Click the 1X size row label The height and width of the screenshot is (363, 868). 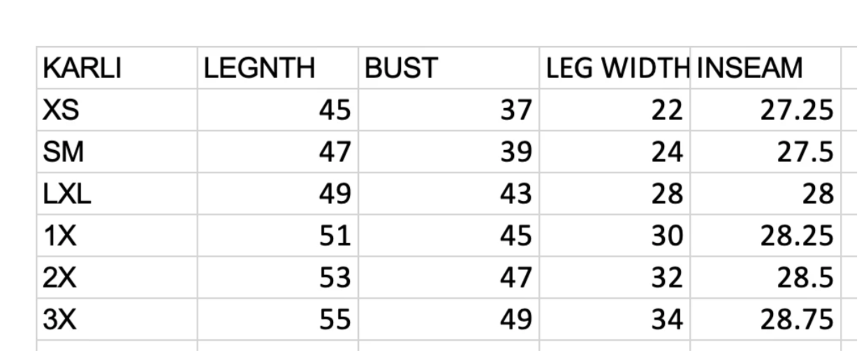click(117, 235)
